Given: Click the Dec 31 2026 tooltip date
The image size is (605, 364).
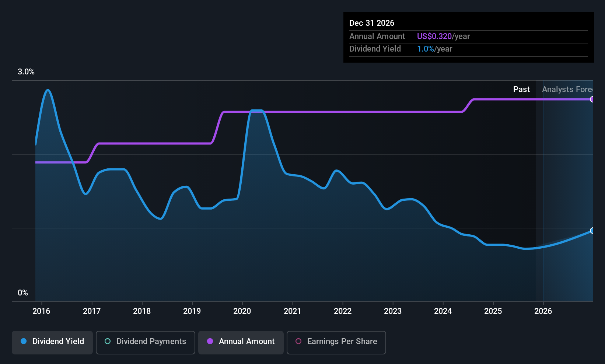Looking at the screenshot, I should (x=372, y=23).
